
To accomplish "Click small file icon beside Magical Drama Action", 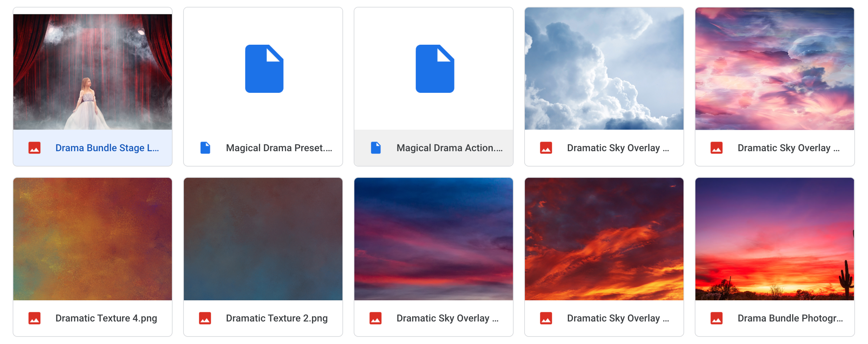I will [x=376, y=148].
